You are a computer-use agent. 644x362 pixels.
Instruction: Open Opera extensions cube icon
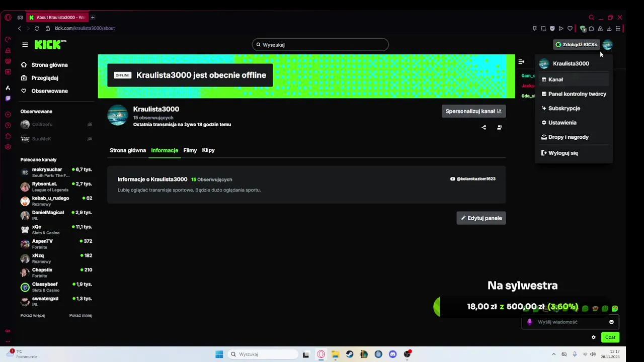pos(591,29)
